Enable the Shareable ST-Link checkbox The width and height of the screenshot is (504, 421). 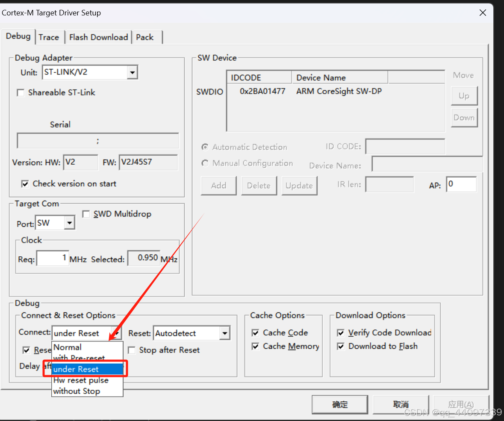21,92
